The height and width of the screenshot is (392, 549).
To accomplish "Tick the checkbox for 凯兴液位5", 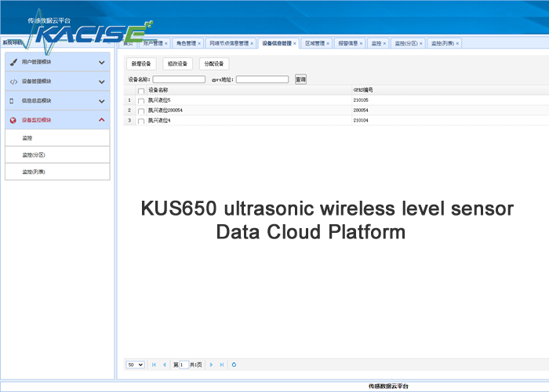I will pos(141,101).
